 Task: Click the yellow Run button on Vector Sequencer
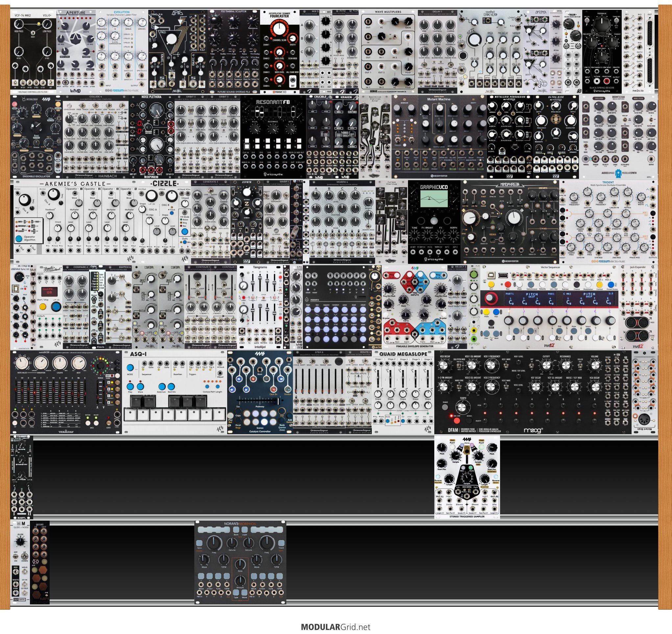click(x=491, y=285)
